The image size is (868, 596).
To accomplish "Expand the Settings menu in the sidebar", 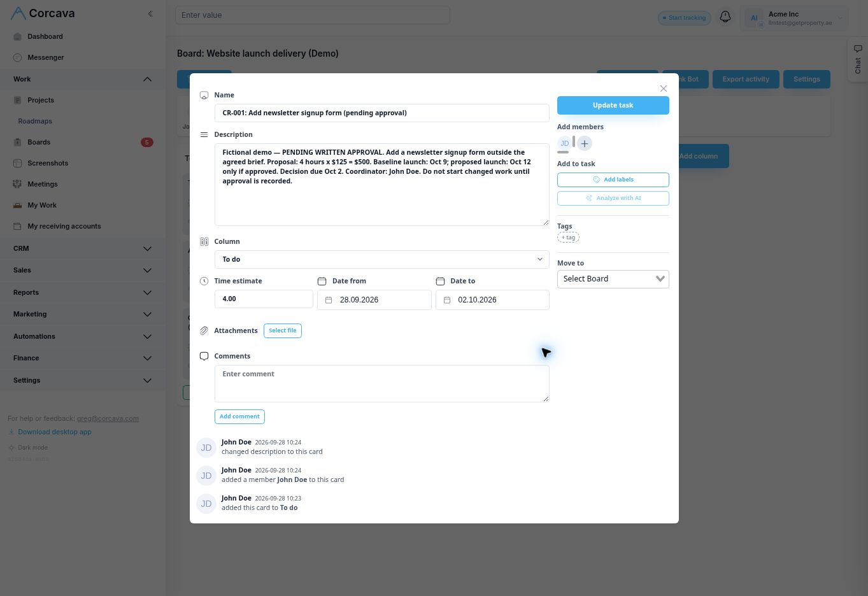I will click(x=83, y=380).
